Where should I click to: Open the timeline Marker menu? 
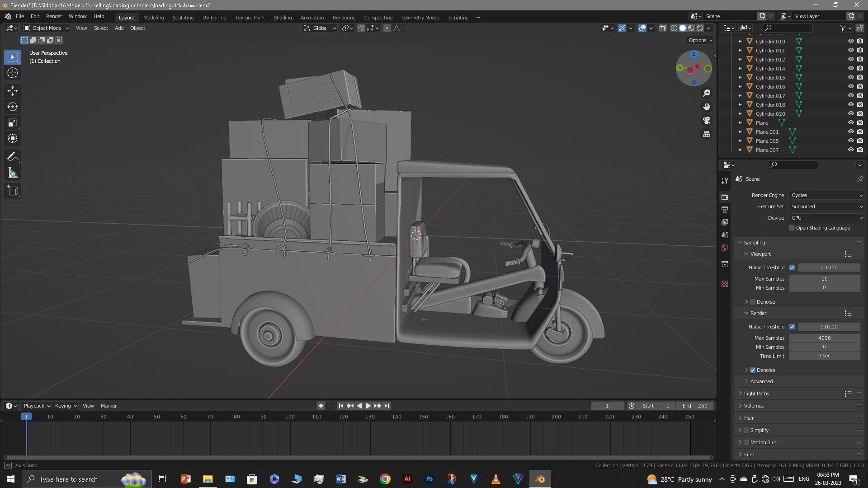coord(108,406)
